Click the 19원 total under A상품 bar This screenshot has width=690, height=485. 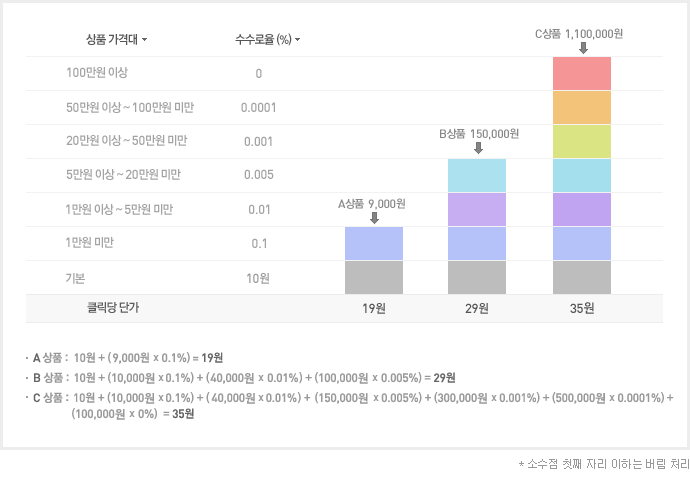tap(374, 309)
